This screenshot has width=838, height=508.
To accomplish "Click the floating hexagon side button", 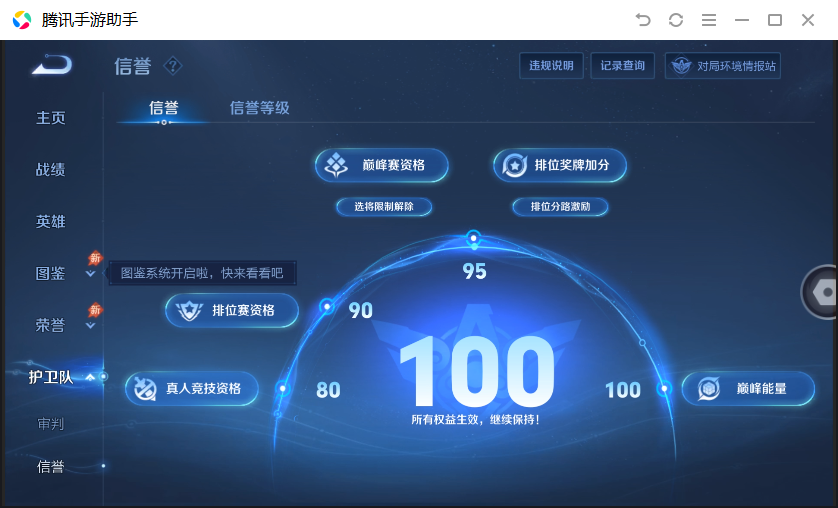I will pos(820,292).
